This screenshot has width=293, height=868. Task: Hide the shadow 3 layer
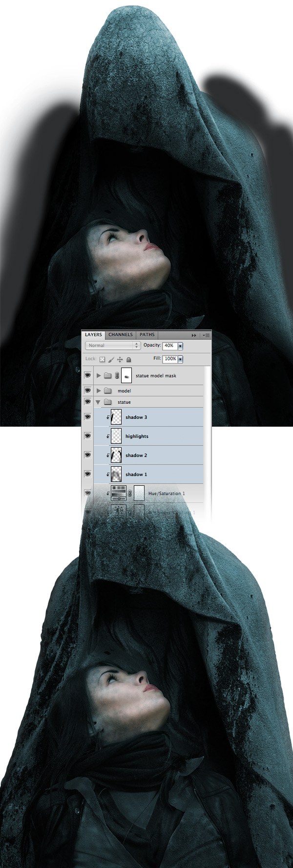point(88,417)
